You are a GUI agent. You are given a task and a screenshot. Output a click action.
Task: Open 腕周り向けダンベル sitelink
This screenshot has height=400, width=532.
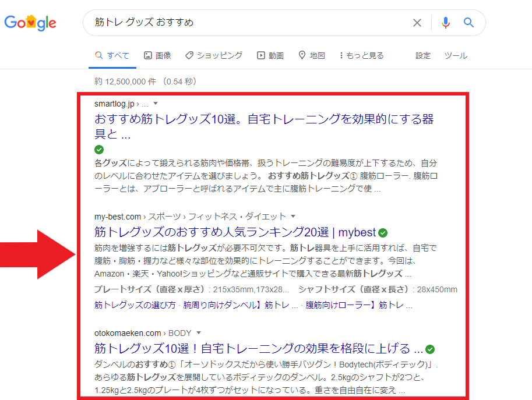[x=240, y=305]
